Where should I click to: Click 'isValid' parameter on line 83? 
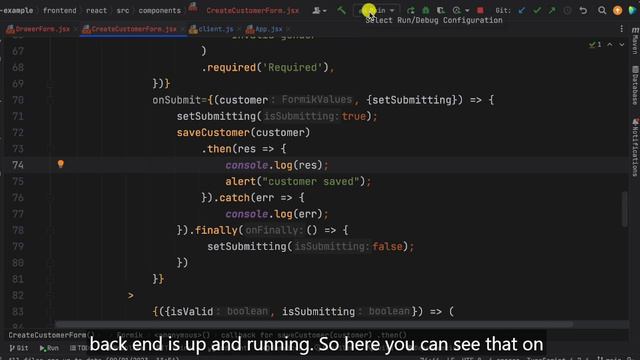tap(191, 312)
